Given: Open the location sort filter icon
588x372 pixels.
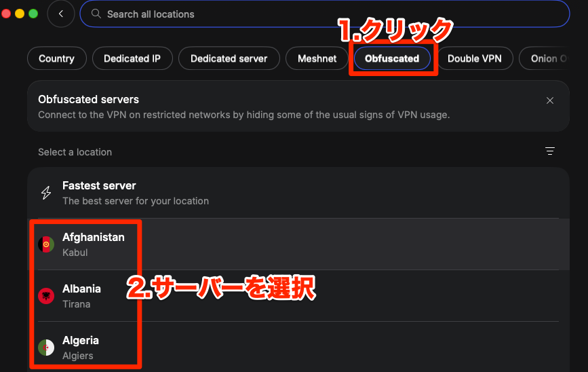Looking at the screenshot, I should coord(550,151).
